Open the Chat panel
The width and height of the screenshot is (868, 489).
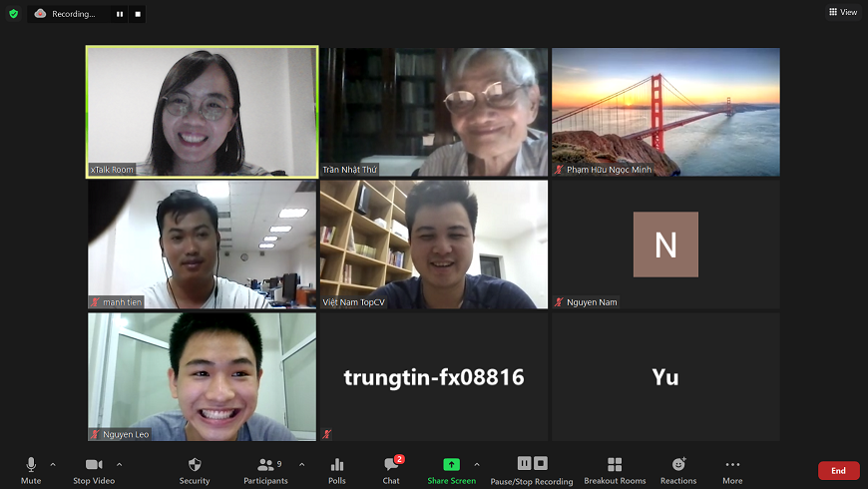[391, 465]
